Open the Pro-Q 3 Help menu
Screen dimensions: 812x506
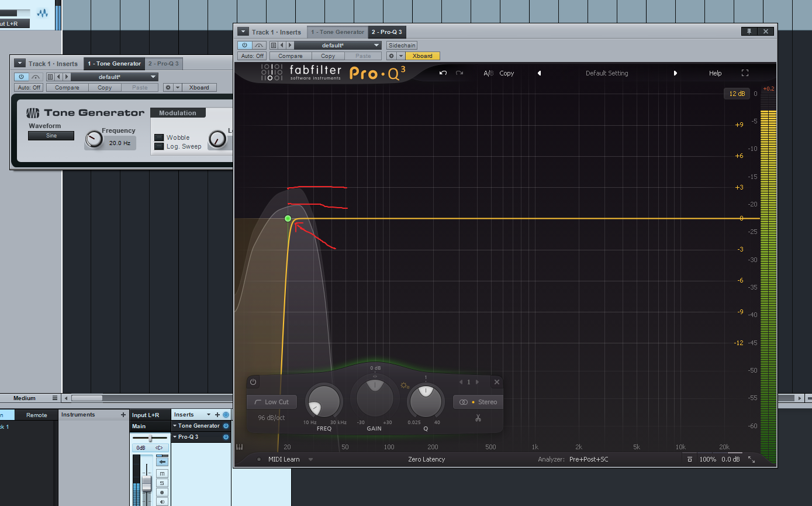[x=716, y=73]
